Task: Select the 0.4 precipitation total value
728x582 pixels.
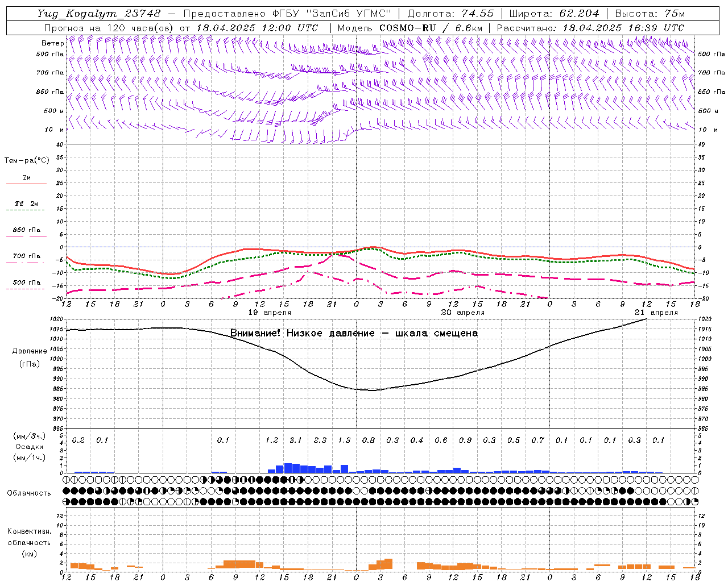Action: 417,440
